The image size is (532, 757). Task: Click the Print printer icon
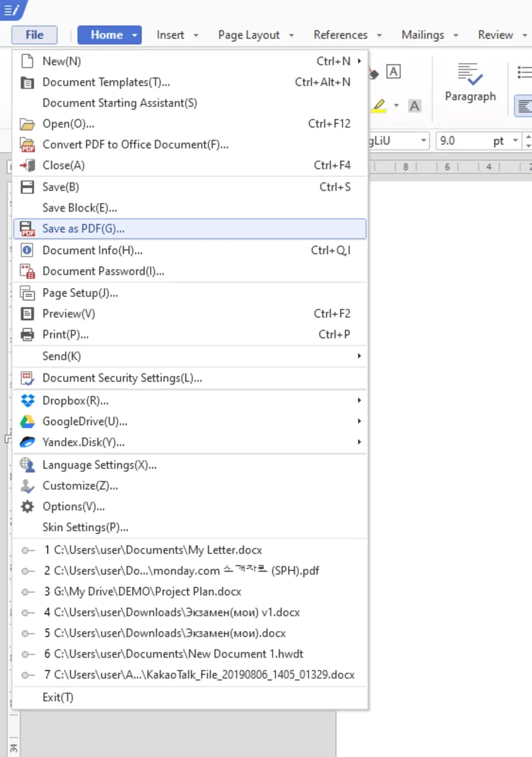[x=27, y=334]
